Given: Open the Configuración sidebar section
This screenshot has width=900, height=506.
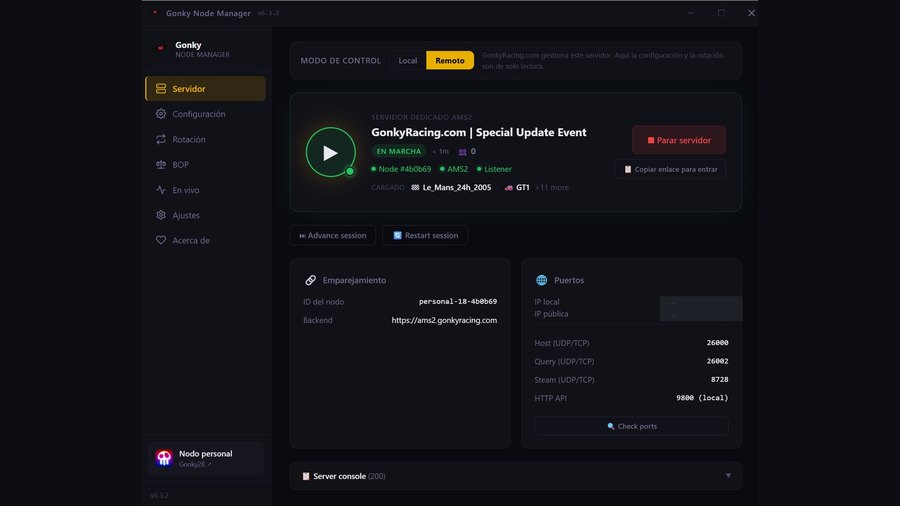Looking at the screenshot, I should [205, 114].
